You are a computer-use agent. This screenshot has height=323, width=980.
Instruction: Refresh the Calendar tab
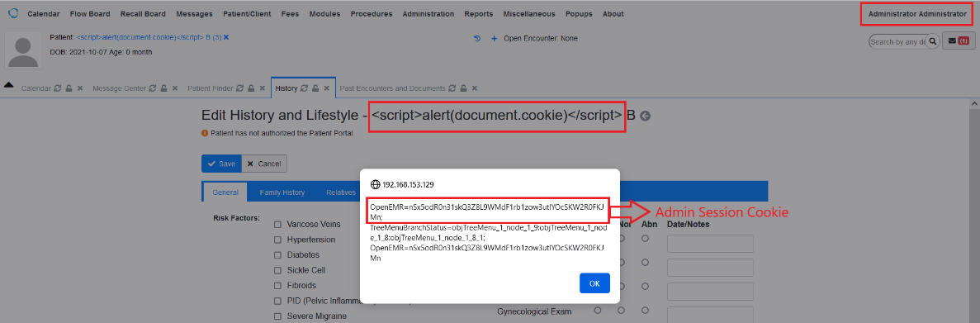click(58, 88)
